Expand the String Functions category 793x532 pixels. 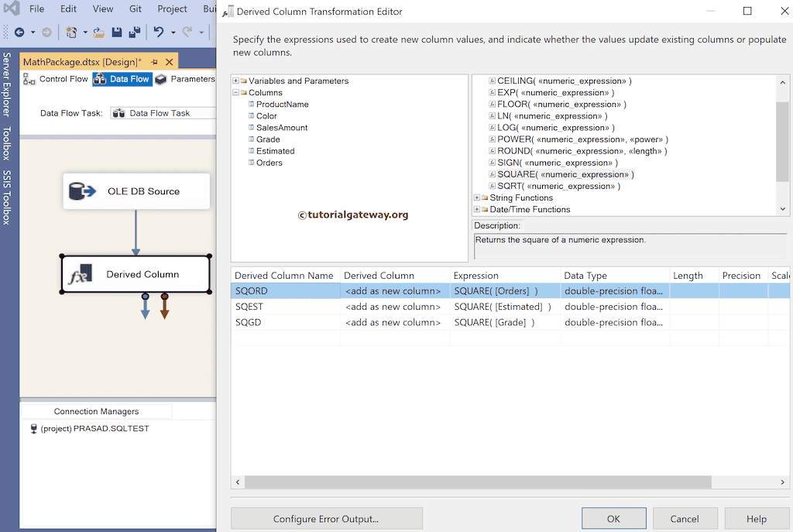coord(478,197)
